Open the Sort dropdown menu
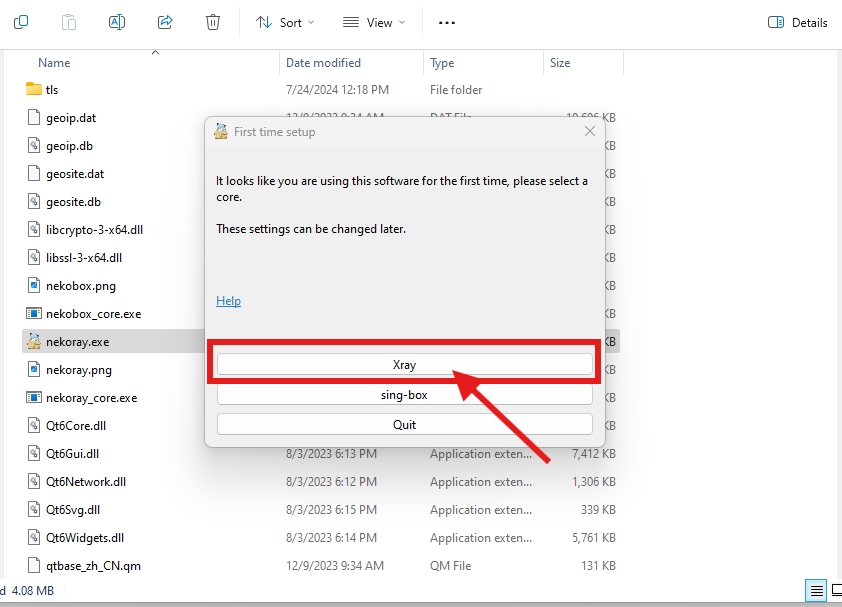Viewport: 842px width, 607px height. (x=285, y=23)
